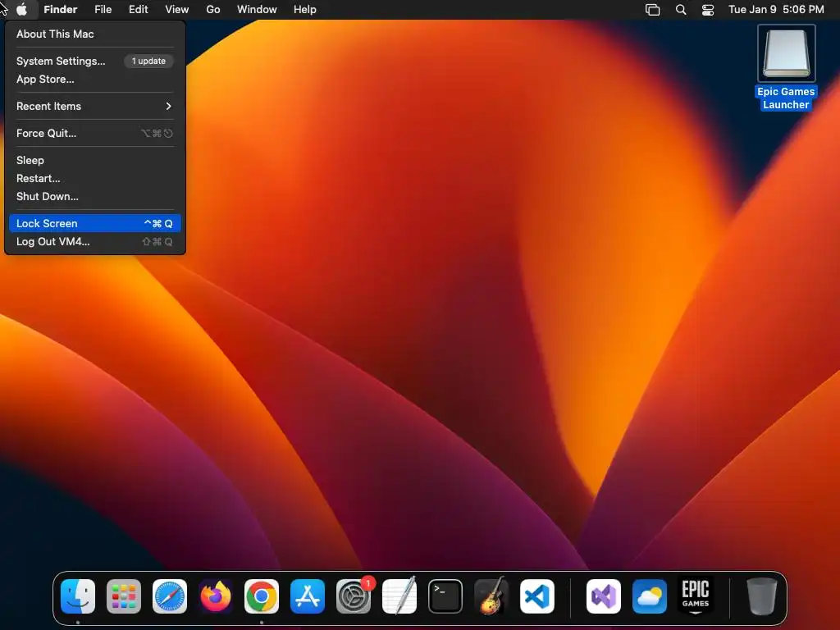Select App Store… in the Apple menu

[95, 80]
